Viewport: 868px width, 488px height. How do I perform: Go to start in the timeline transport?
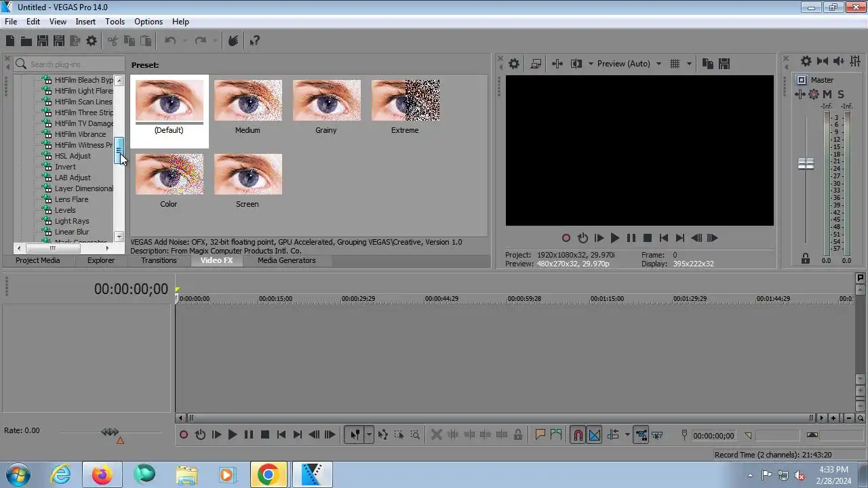(281, 435)
